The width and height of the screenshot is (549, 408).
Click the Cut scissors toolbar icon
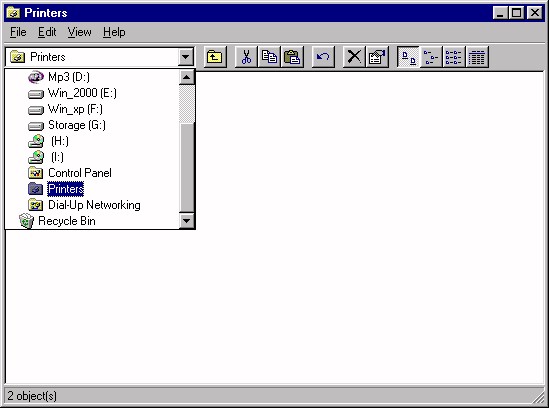(246, 57)
